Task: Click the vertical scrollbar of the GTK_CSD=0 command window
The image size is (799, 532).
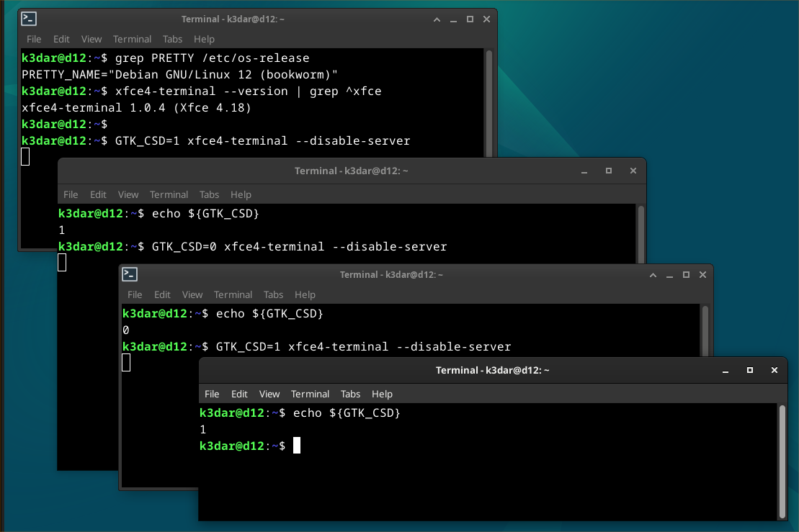Action: 641,234
